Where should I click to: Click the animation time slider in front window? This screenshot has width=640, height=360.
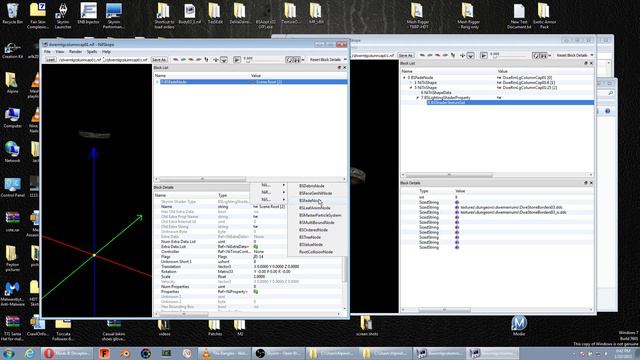263,61
